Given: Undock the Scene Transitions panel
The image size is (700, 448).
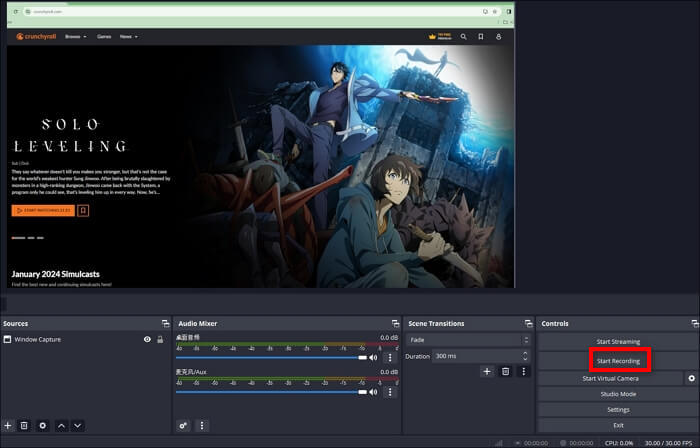Looking at the screenshot, I should coord(529,324).
